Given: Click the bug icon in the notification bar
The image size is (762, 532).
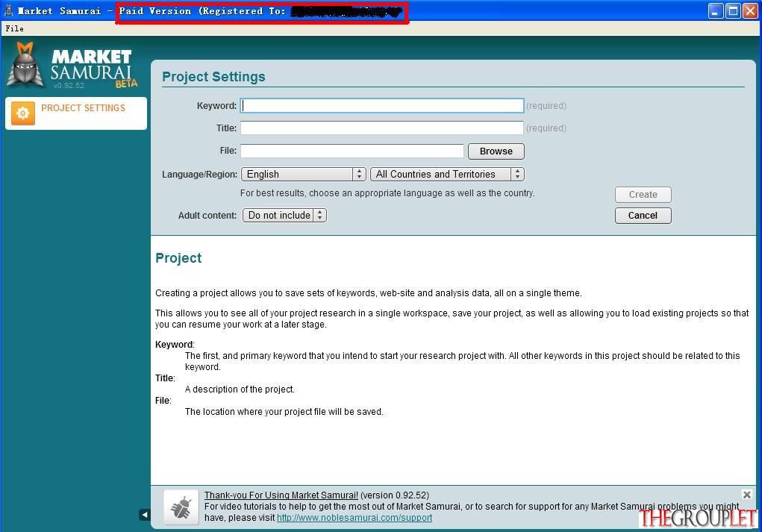Looking at the screenshot, I should pyautogui.click(x=181, y=507).
